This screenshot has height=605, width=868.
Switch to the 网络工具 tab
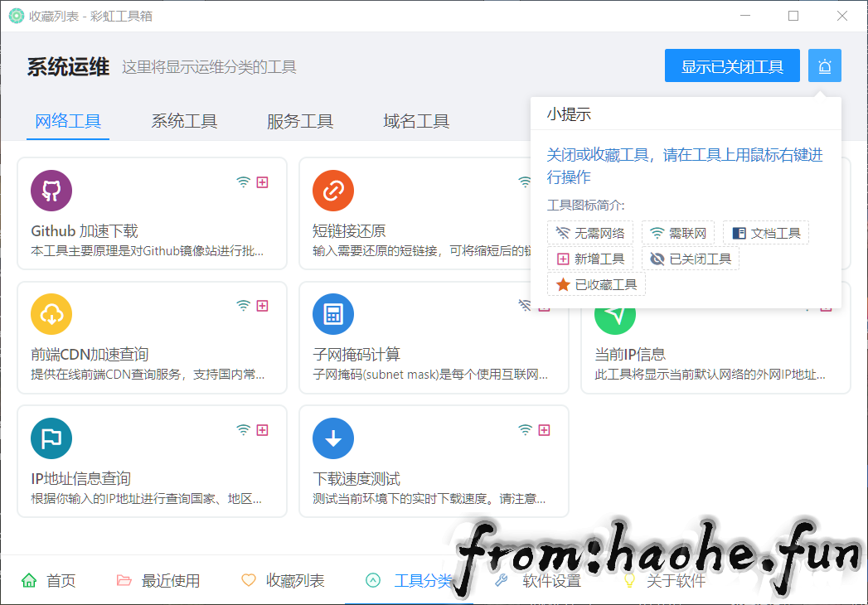pos(67,121)
